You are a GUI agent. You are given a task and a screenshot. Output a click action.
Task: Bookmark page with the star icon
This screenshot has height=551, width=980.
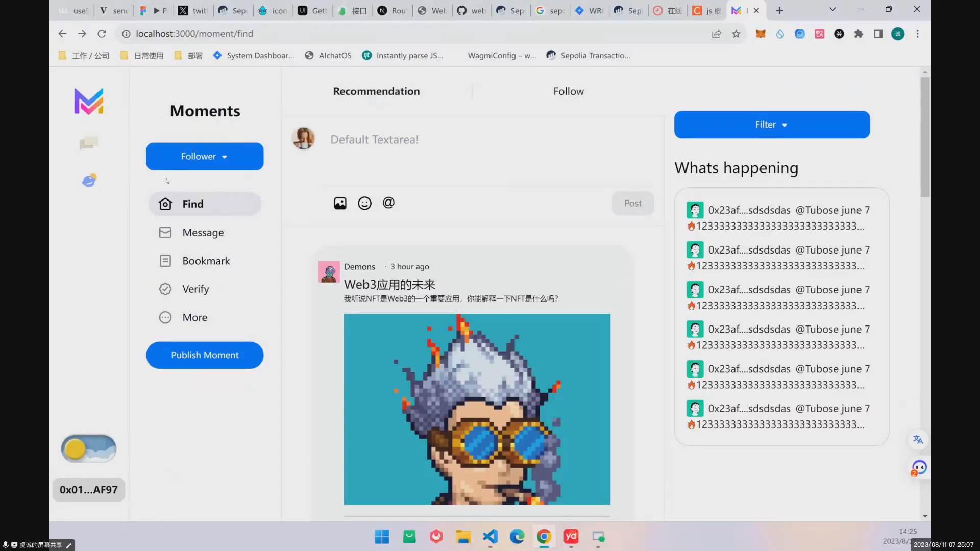pos(736,34)
